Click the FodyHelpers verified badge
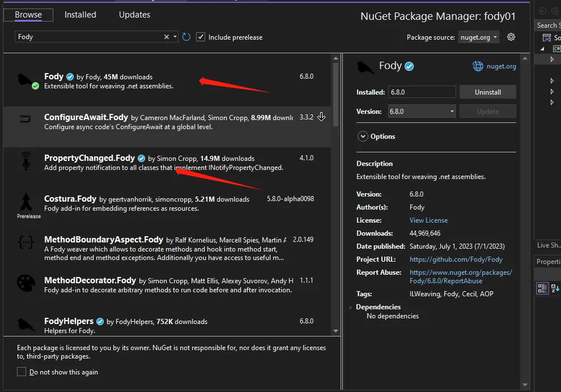561x392 pixels. point(100,322)
